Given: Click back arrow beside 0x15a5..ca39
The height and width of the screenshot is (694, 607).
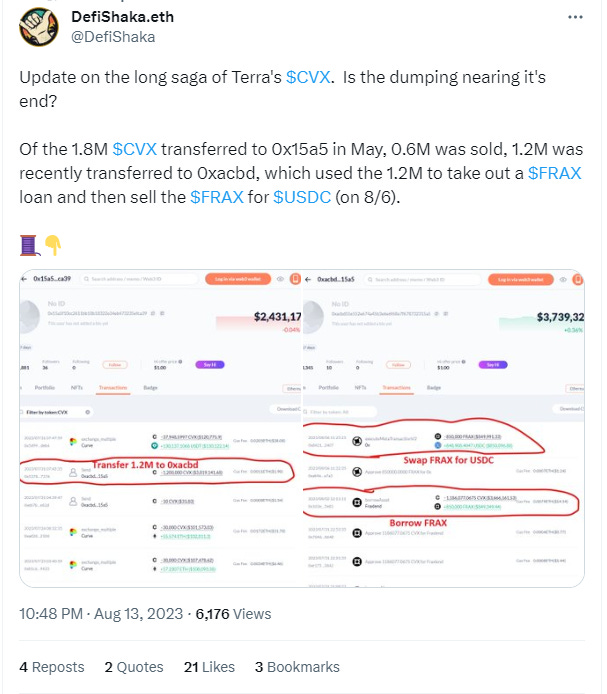Looking at the screenshot, I should click(x=24, y=279).
